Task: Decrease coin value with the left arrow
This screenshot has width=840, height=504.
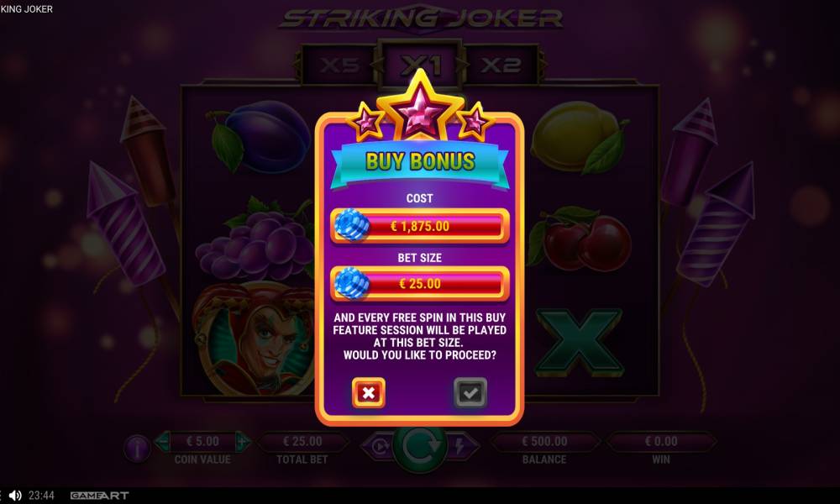Action: point(163,442)
